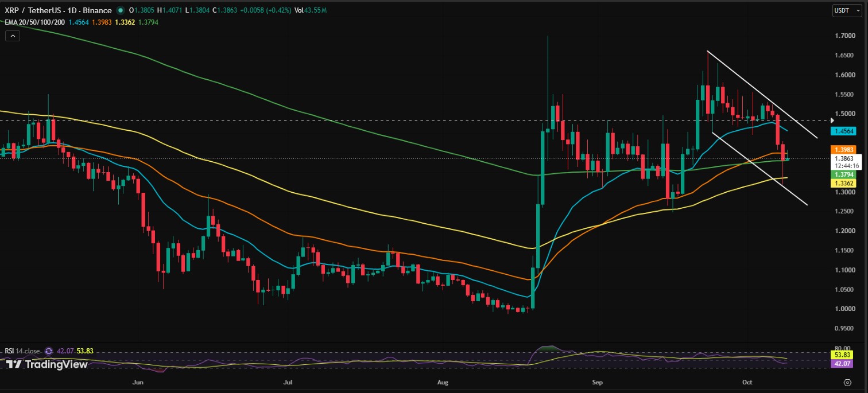Click the Sep label on time axis
Screen dimensions: 868x393
[x=598, y=381]
